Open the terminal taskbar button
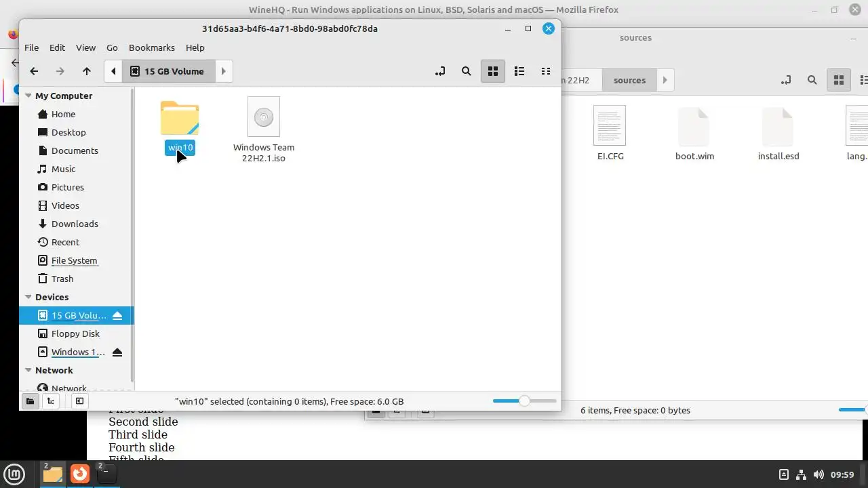 pos(107,474)
